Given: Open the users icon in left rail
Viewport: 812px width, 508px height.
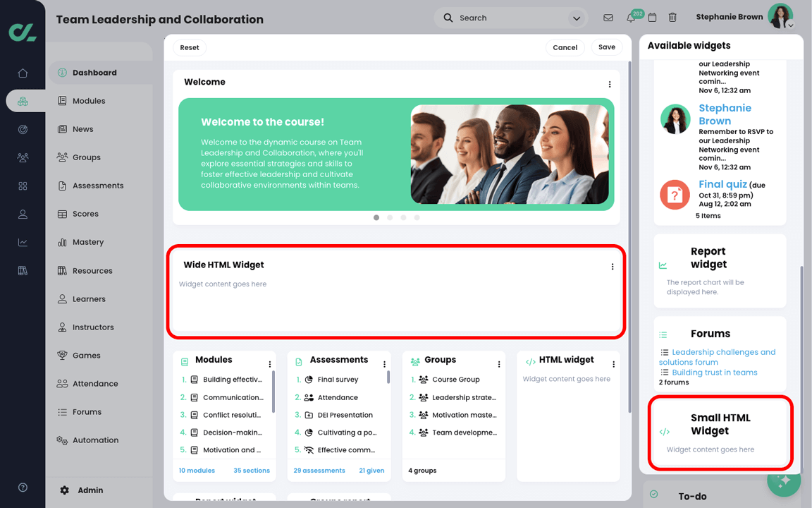Looking at the screenshot, I should point(23,214).
